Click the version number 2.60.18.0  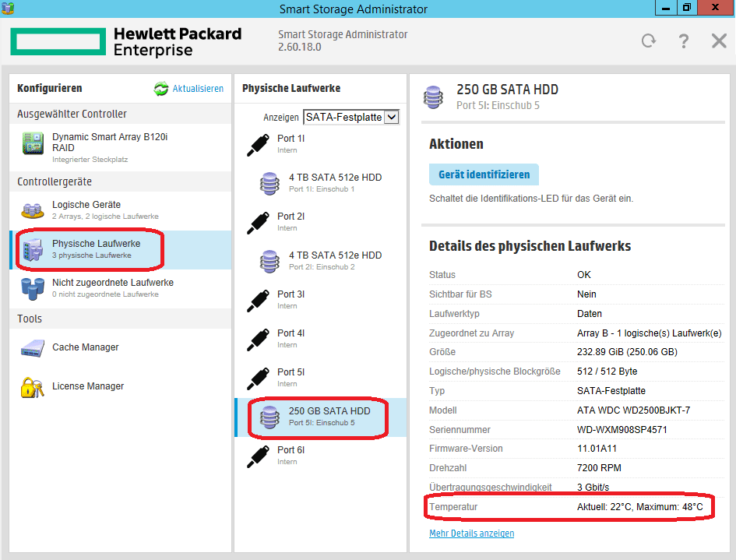click(x=300, y=47)
